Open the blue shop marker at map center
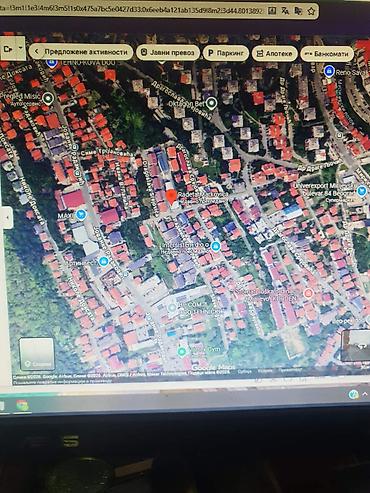Image resolution: width=370 pixels, height=493 pixels. [215, 247]
